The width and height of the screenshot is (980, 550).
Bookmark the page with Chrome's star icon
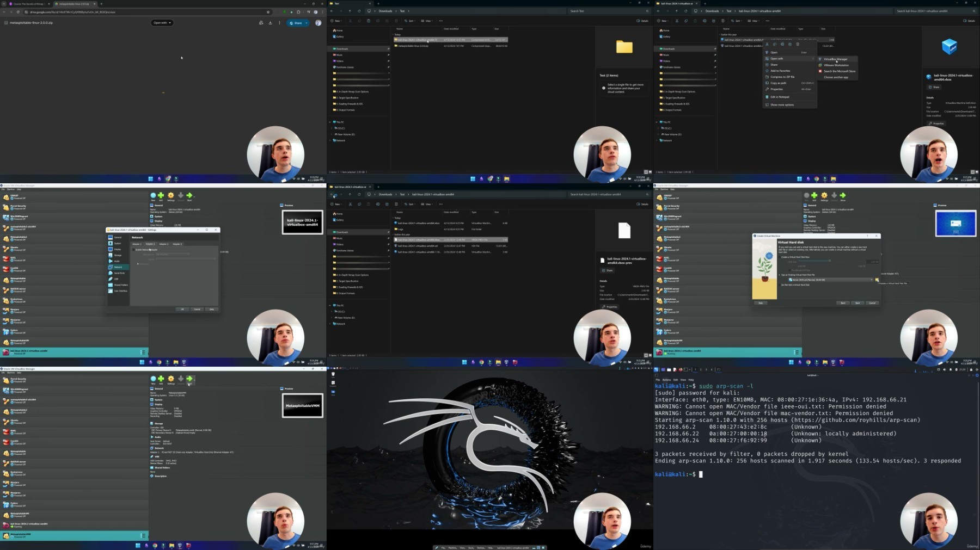tap(268, 12)
